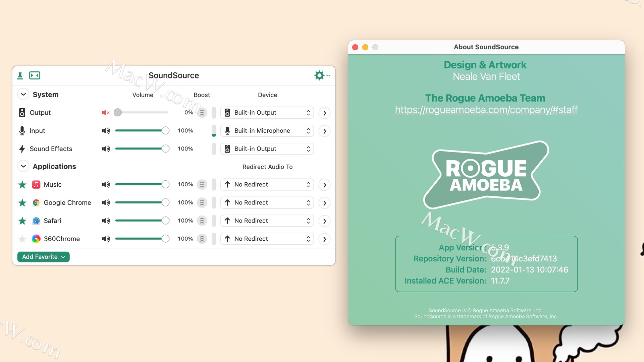The height and width of the screenshot is (362, 644).
Task: Open the rogueamoeba.com staff link
Action: pos(486,110)
